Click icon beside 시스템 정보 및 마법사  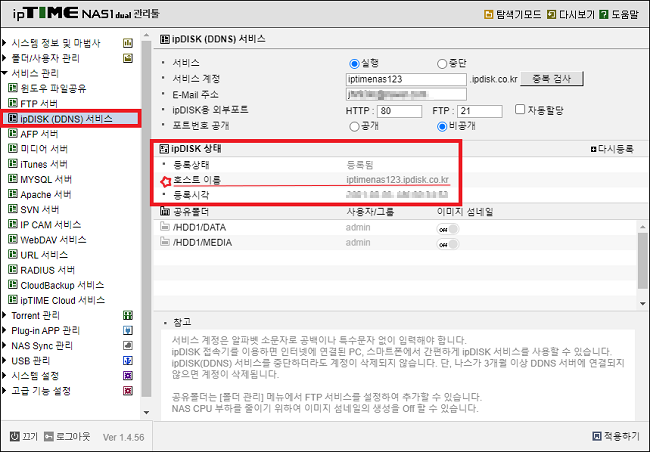(128, 43)
